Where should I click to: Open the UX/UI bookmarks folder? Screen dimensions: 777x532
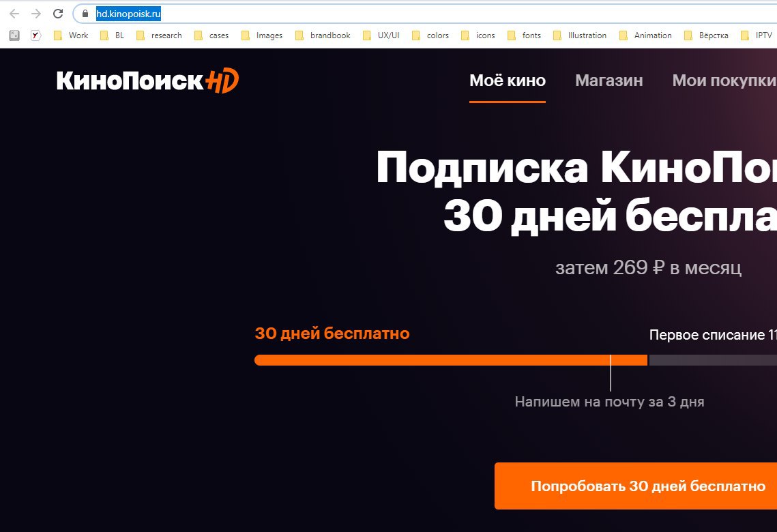click(381, 35)
